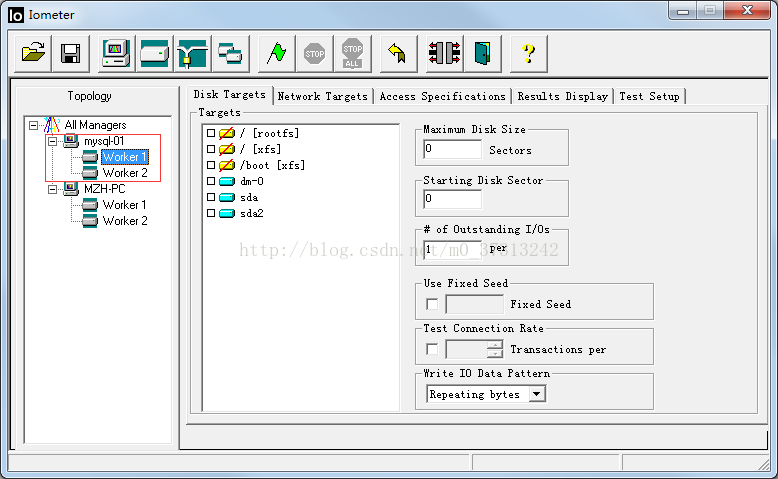This screenshot has height=479, width=778.
Task: Check the / [rootfs] target box
Action: point(211,133)
